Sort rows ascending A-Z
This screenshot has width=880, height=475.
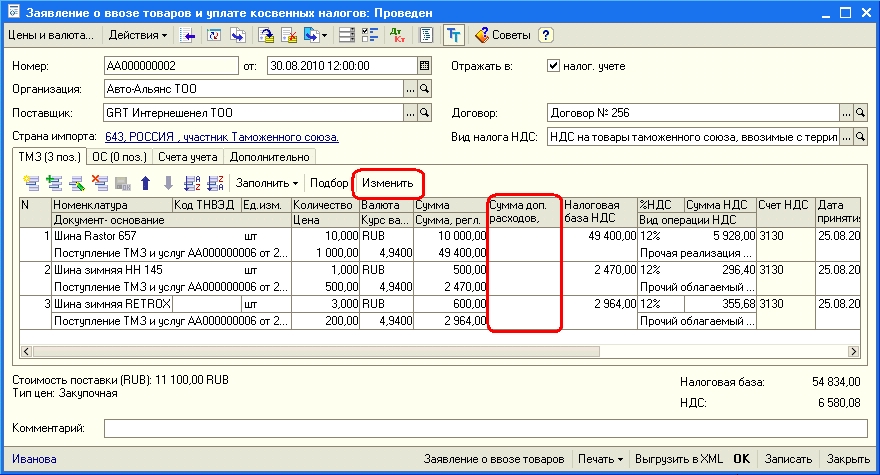point(192,183)
